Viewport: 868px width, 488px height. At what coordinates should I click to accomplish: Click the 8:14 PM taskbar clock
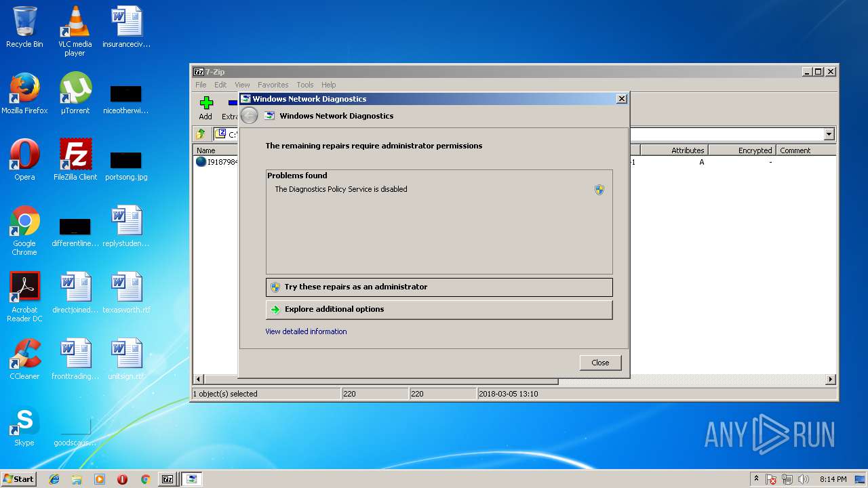tap(833, 479)
